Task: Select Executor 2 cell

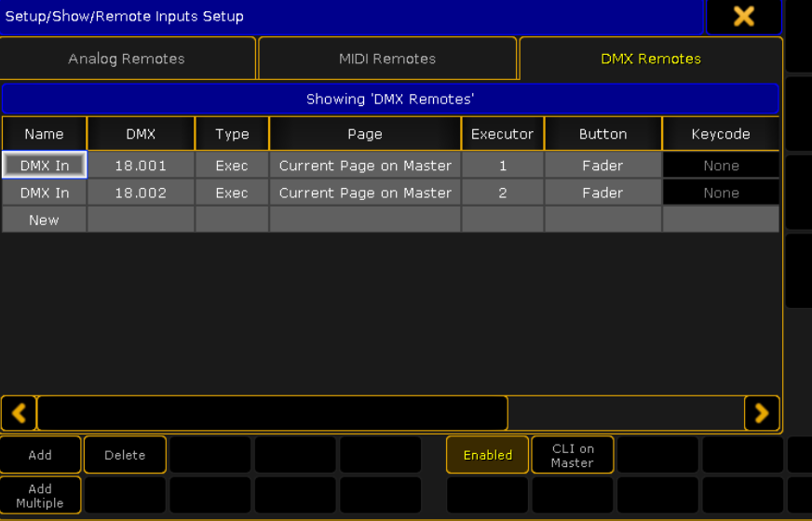Action: tap(502, 193)
